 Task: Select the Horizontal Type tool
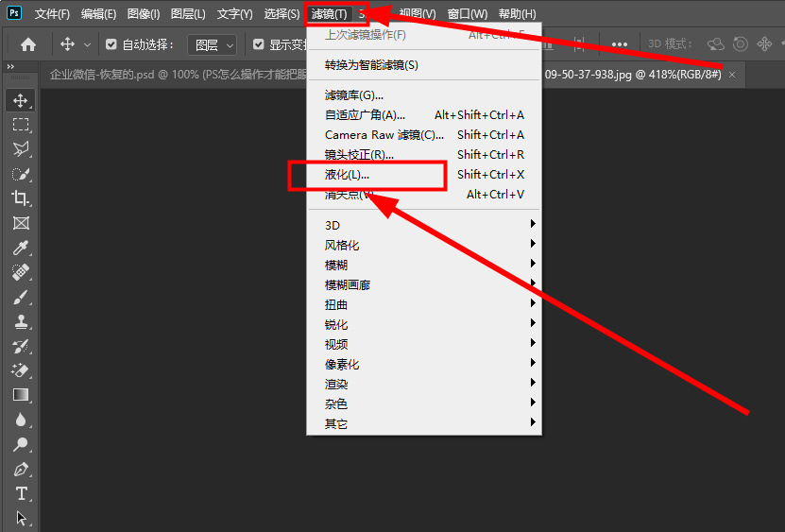pos(21,494)
